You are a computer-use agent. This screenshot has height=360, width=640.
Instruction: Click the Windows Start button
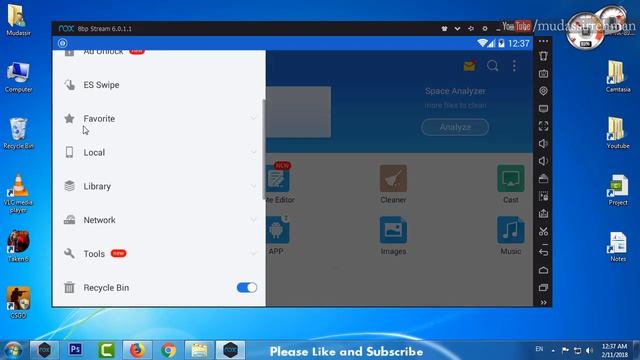13,350
